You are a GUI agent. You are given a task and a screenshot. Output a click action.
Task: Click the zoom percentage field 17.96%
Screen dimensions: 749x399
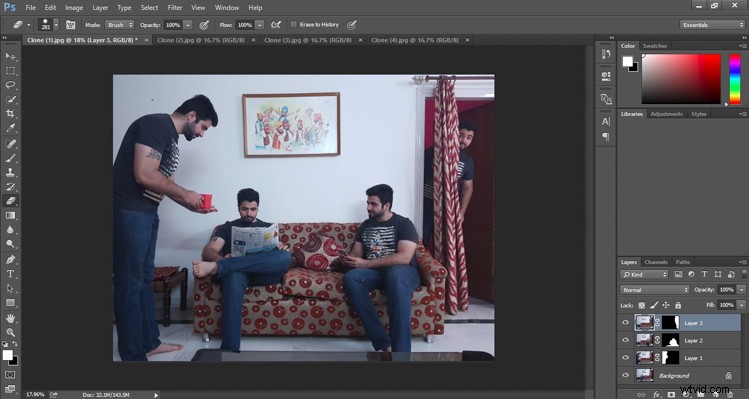(35, 395)
